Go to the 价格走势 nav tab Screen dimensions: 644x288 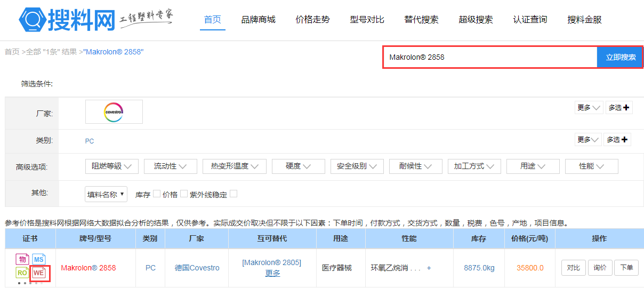click(312, 20)
